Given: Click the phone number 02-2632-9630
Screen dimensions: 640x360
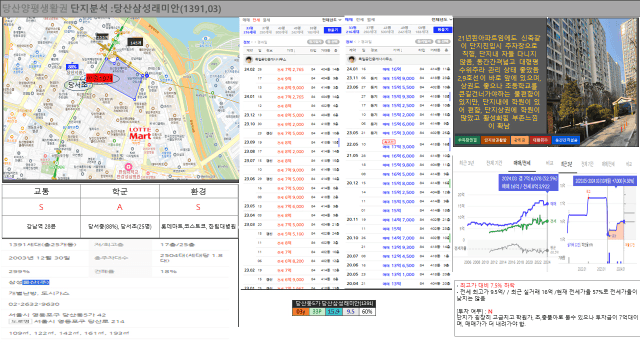Looking at the screenshot, I should tap(34, 304).
